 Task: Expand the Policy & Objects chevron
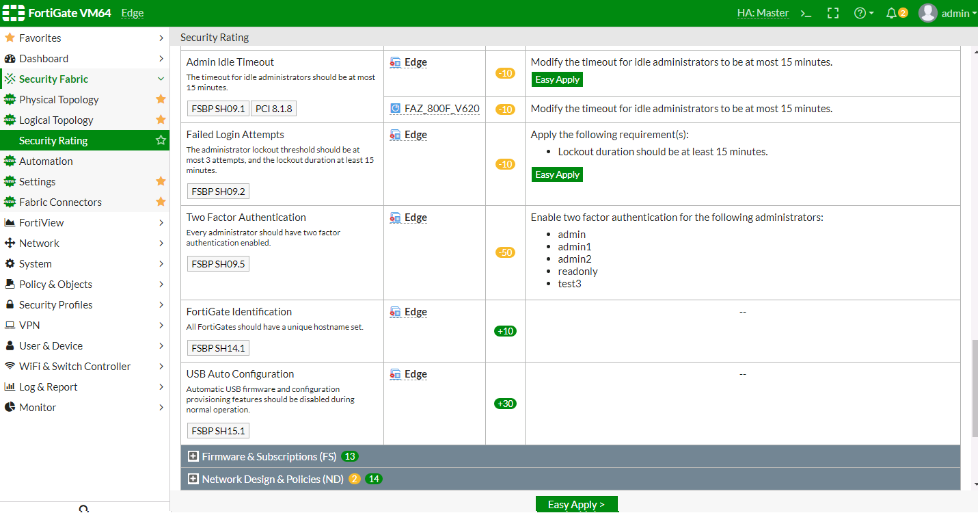tap(161, 284)
